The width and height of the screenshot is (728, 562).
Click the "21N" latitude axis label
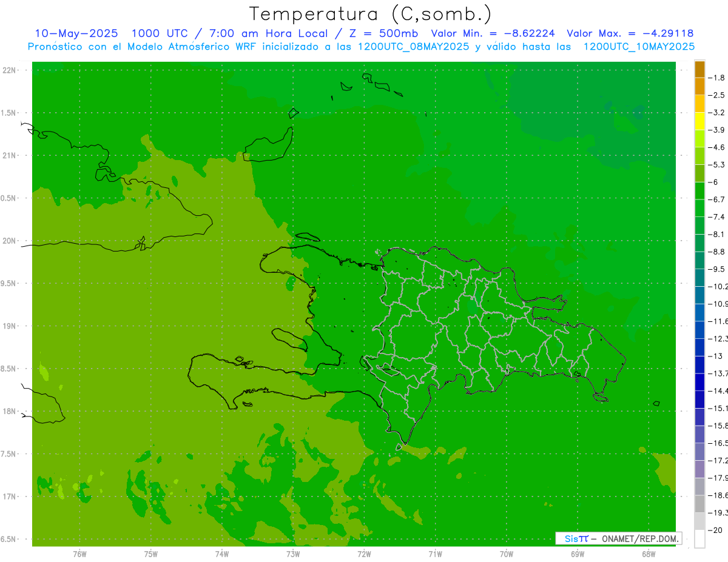pyautogui.click(x=10, y=156)
